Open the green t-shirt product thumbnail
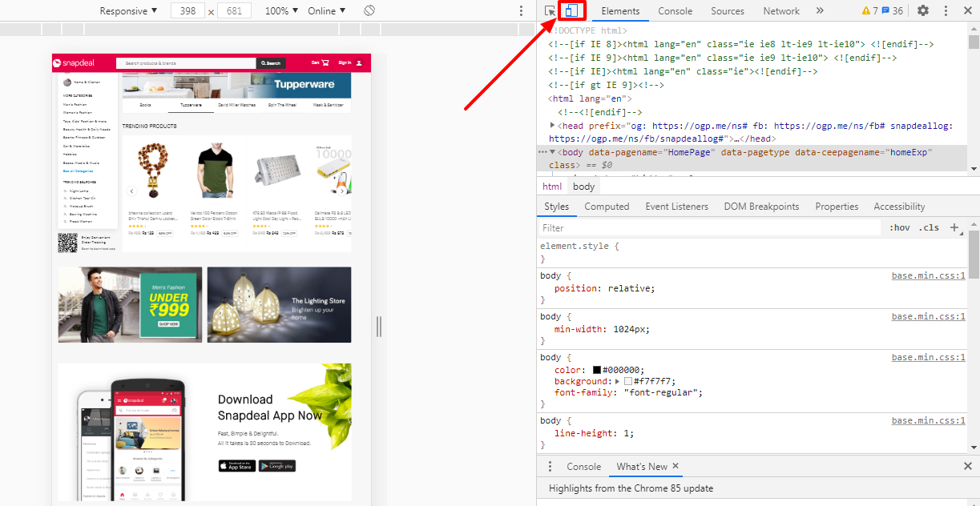 (214, 172)
